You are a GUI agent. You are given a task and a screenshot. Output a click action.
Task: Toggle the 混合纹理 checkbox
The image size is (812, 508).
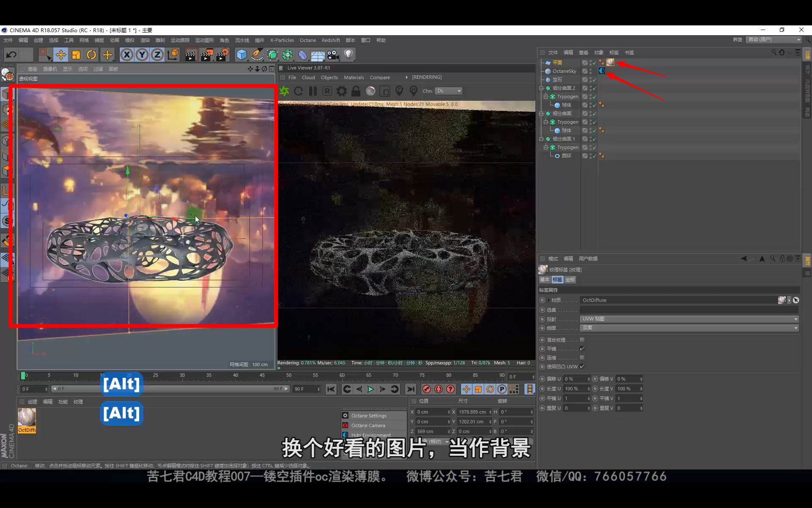(x=582, y=340)
